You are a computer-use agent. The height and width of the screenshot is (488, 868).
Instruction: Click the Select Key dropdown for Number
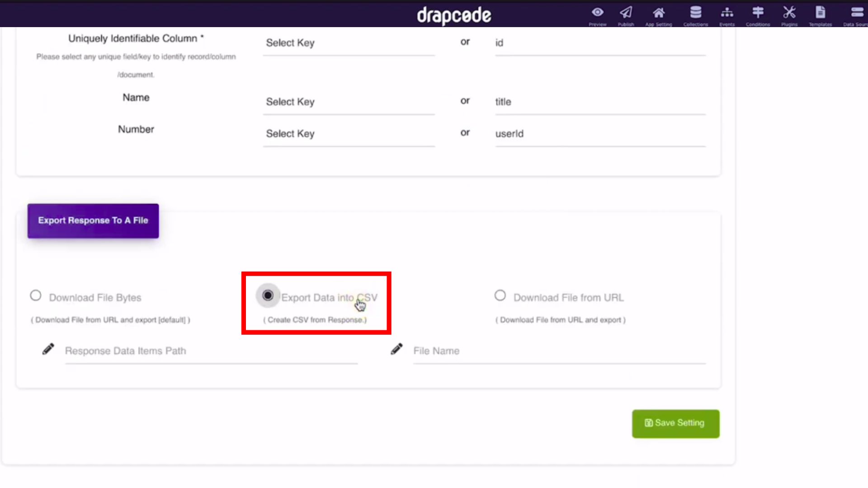[x=349, y=133]
